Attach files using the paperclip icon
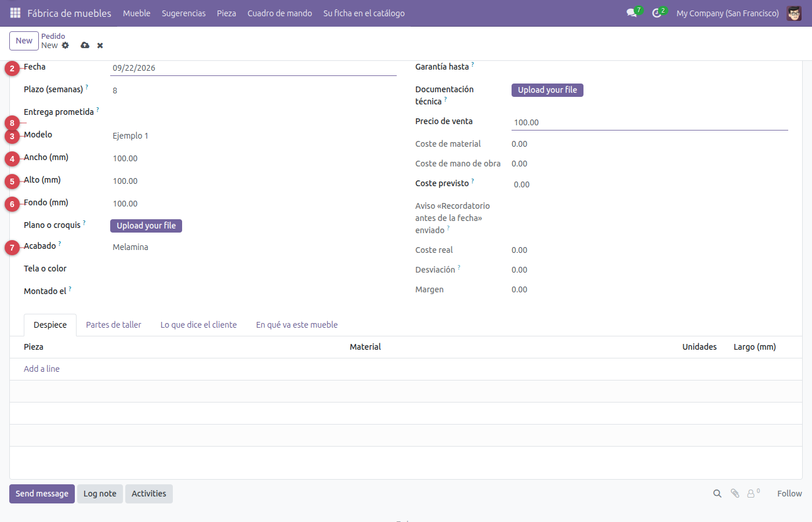The image size is (812, 522). (x=735, y=494)
